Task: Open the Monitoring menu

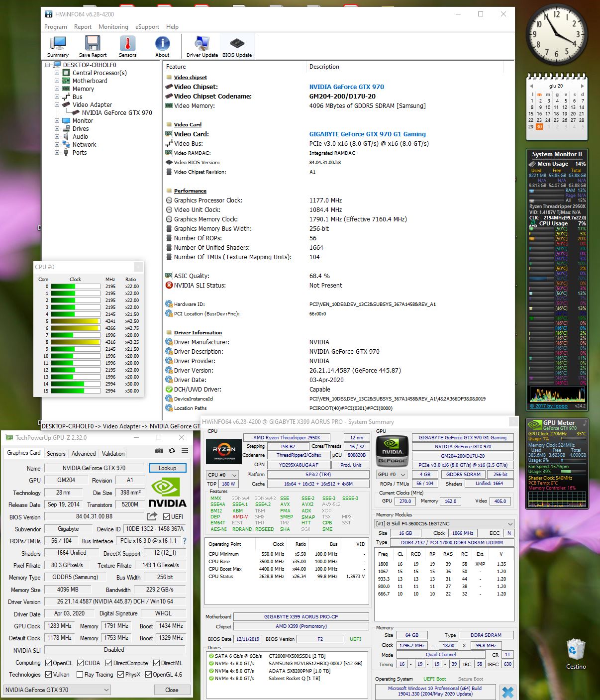Action: 113,27
